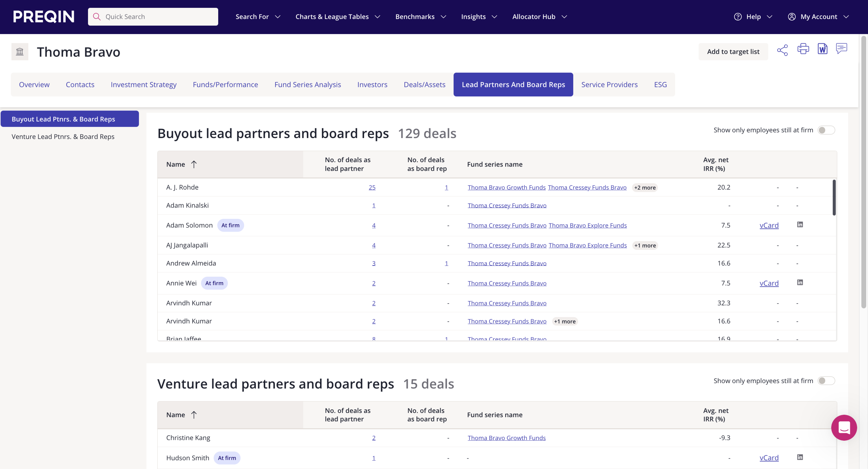The width and height of the screenshot is (868, 469).
Task: Open the Service Providers tab
Action: tap(609, 85)
